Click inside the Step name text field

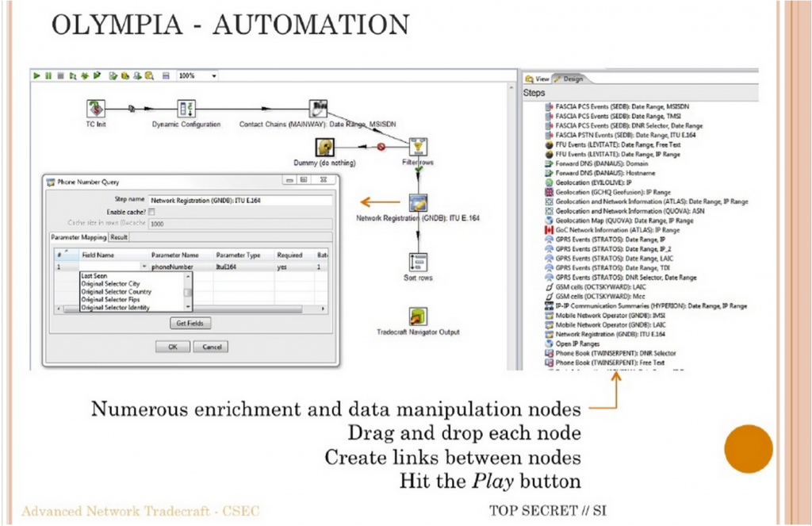coord(241,200)
